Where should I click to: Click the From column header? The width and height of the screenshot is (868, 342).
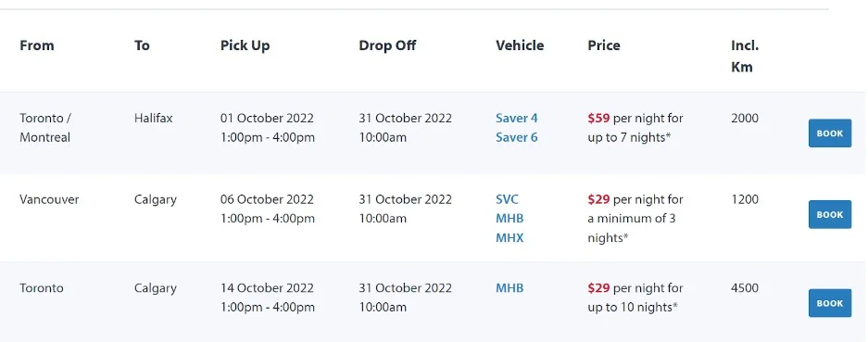point(36,45)
